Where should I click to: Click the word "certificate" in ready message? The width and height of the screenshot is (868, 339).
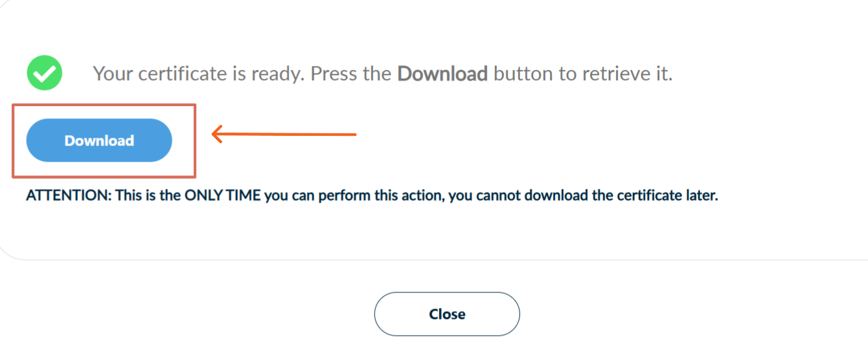[x=181, y=74]
